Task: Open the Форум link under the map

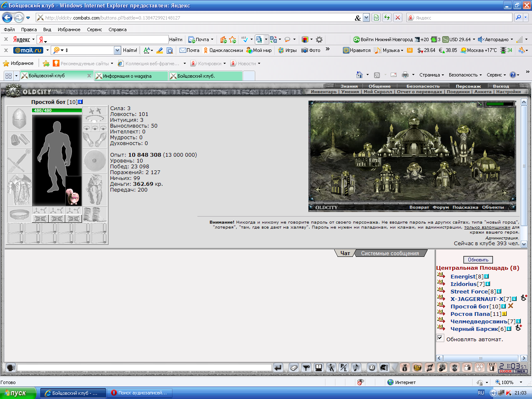Action: 441,207
